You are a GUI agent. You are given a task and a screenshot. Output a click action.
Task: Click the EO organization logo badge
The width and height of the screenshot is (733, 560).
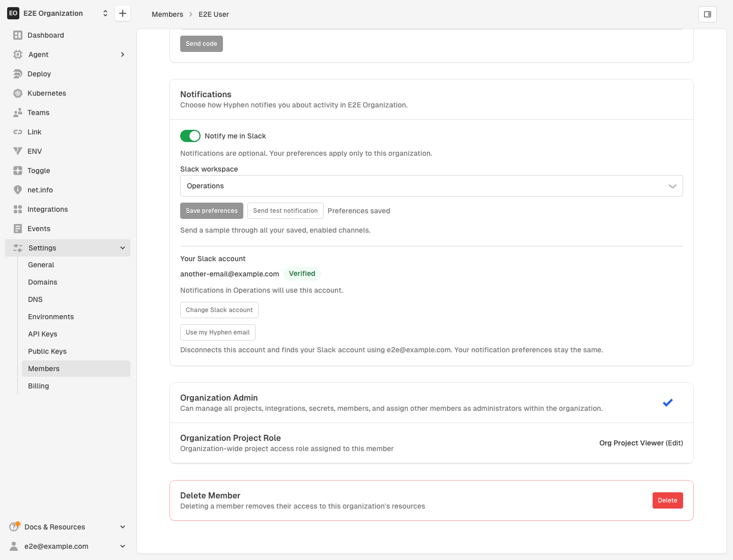[x=13, y=13]
